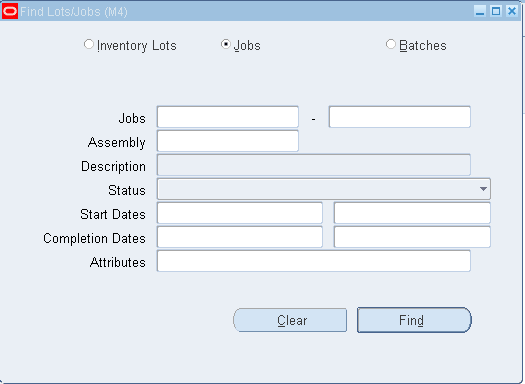Select the Inventory Lots radio button

pyautogui.click(x=89, y=45)
